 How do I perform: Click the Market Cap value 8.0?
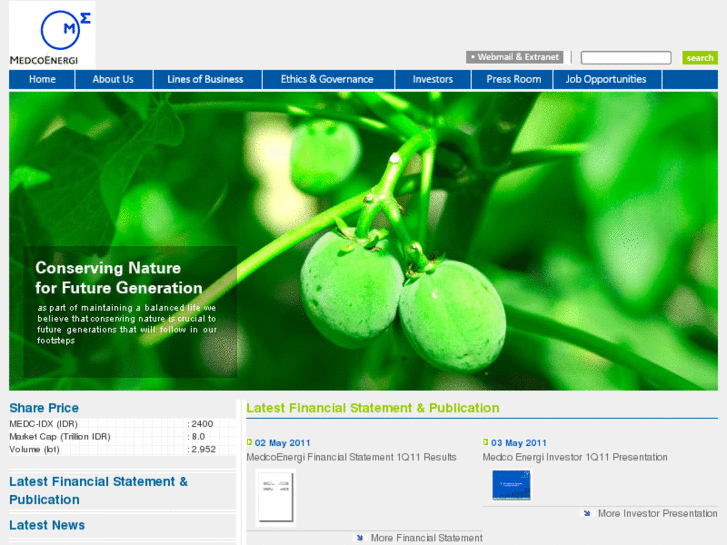198,436
